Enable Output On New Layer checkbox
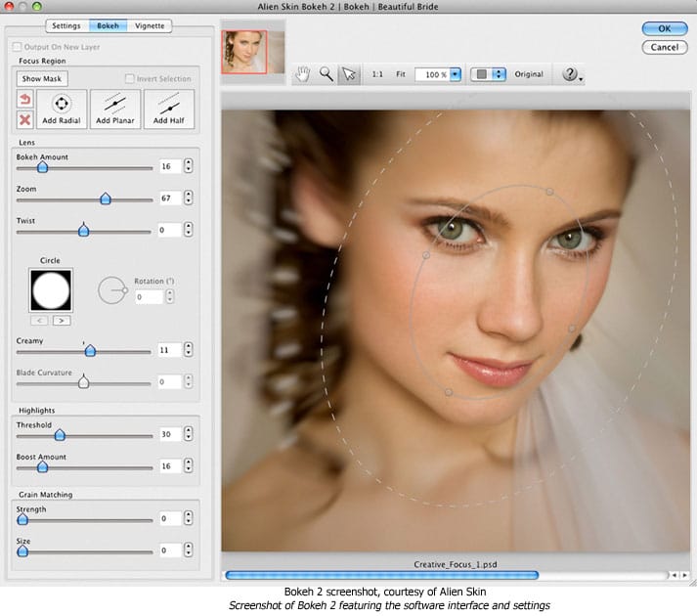697x616 pixels. pos(16,47)
